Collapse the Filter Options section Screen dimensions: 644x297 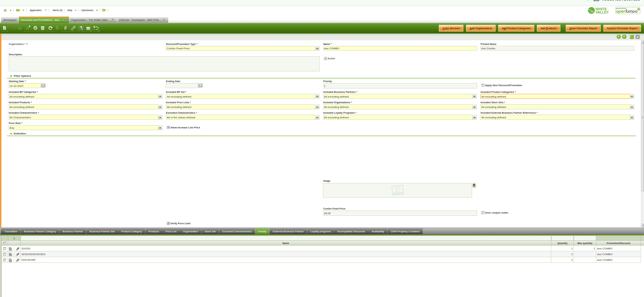[x=11, y=76]
